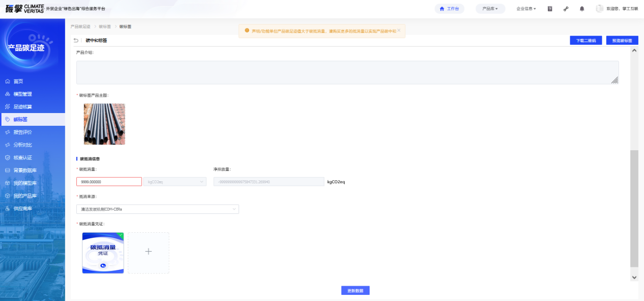
Task: Go to 首页 in the sidebar
Action: [18, 81]
